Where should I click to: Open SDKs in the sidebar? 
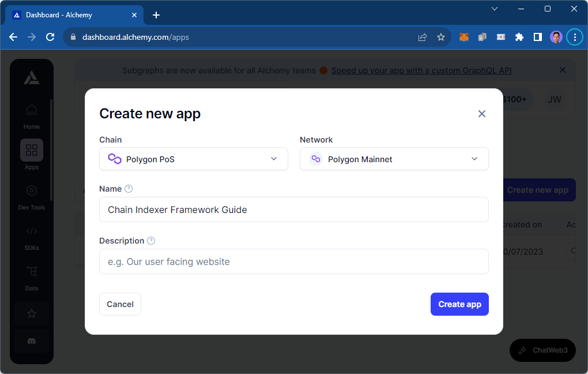click(32, 238)
